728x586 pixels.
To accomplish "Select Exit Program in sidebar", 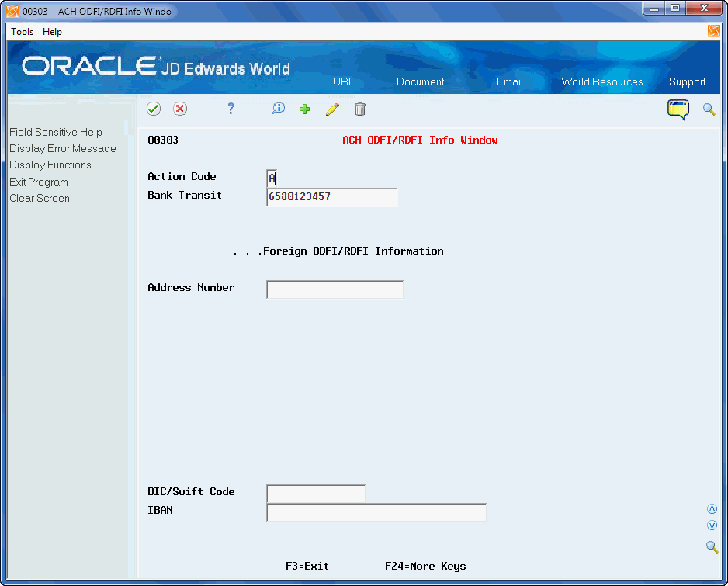I will pyautogui.click(x=39, y=182).
